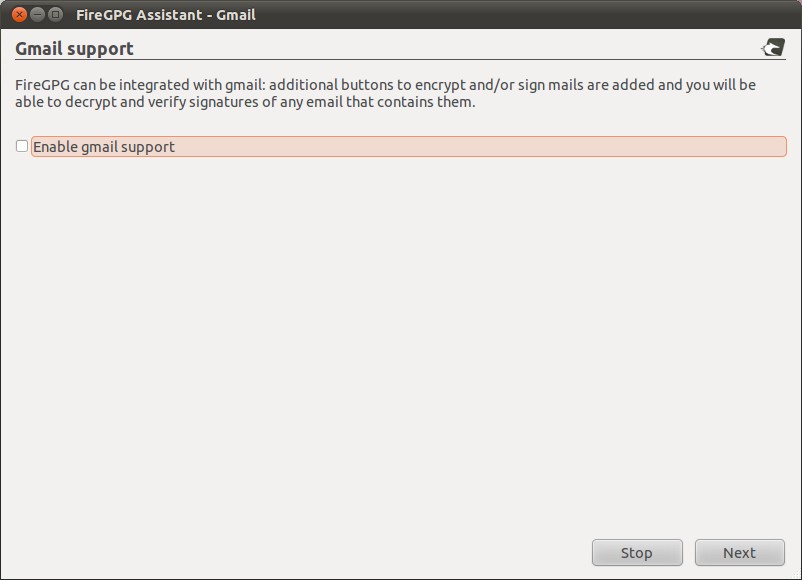Click the separator line under Gmail support heading

tap(400, 60)
